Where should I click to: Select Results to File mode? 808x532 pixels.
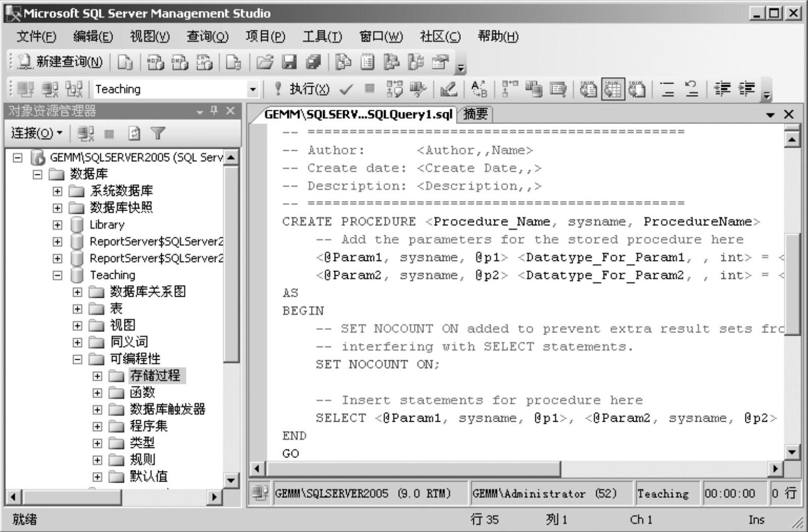click(637, 90)
